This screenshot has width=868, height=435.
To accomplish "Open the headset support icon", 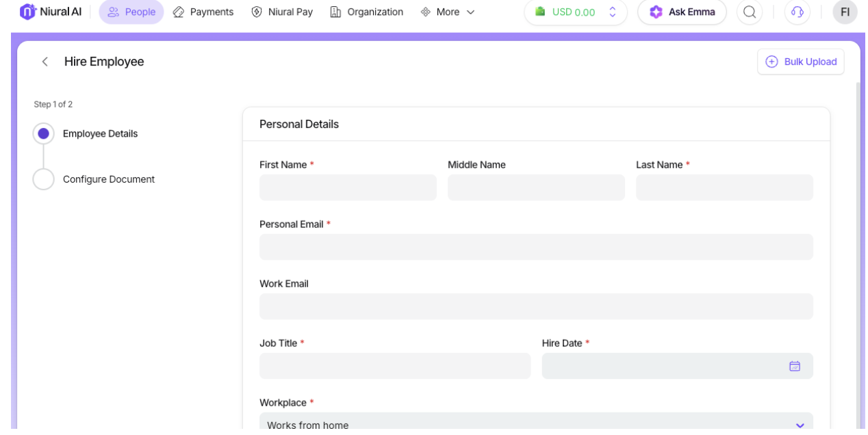I will click(x=797, y=12).
